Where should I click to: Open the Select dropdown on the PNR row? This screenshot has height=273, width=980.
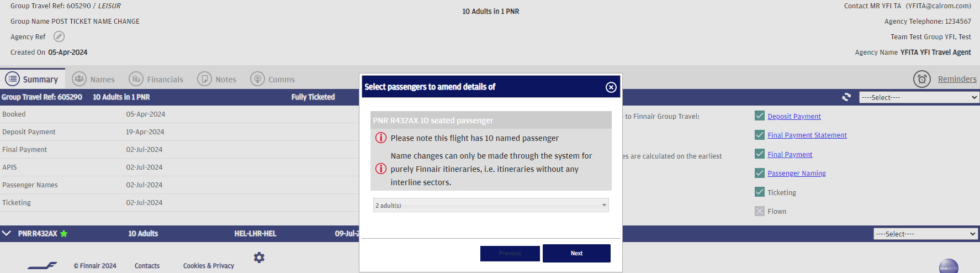click(x=926, y=234)
